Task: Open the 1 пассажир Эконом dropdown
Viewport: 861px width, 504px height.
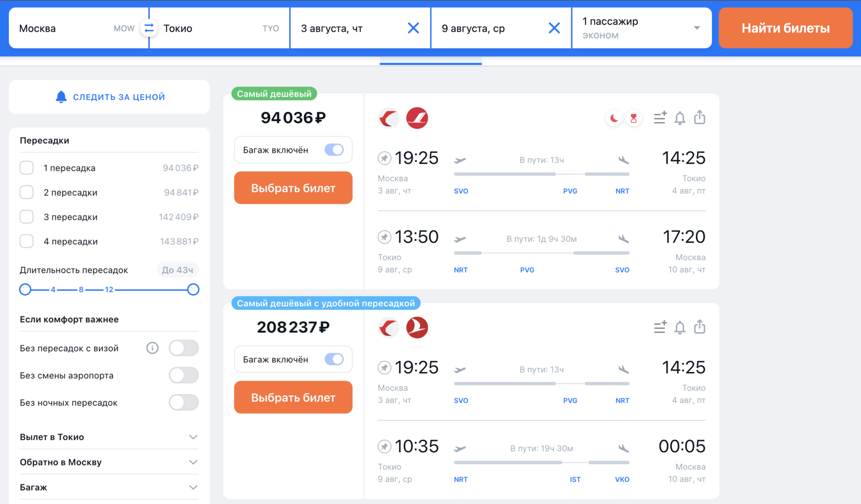Action: pyautogui.click(x=642, y=28)
